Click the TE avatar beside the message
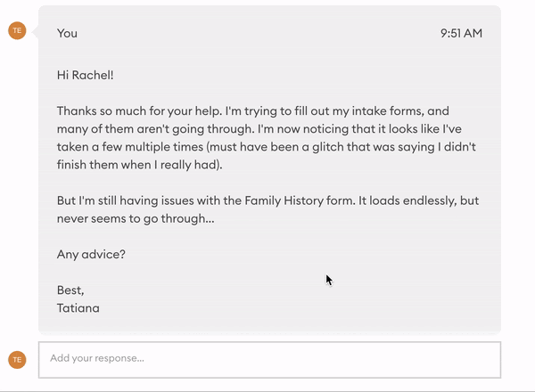The height and width of the screenshot is (392, 535). point(17,30)
